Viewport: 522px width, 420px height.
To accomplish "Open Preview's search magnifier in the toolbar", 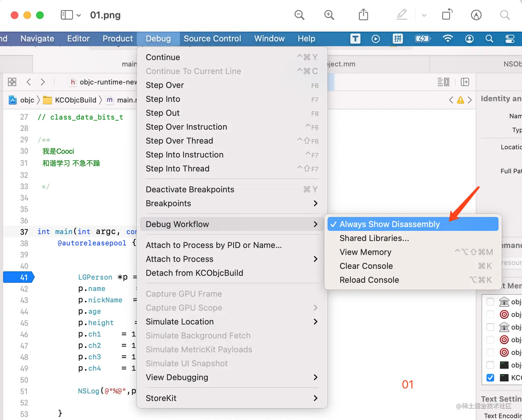I will (505, 15).
